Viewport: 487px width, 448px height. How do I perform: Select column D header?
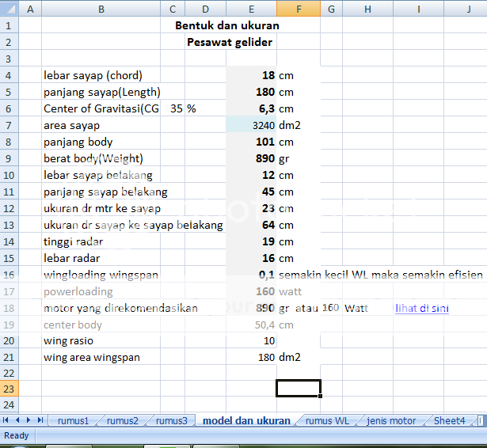pos(206,9)
